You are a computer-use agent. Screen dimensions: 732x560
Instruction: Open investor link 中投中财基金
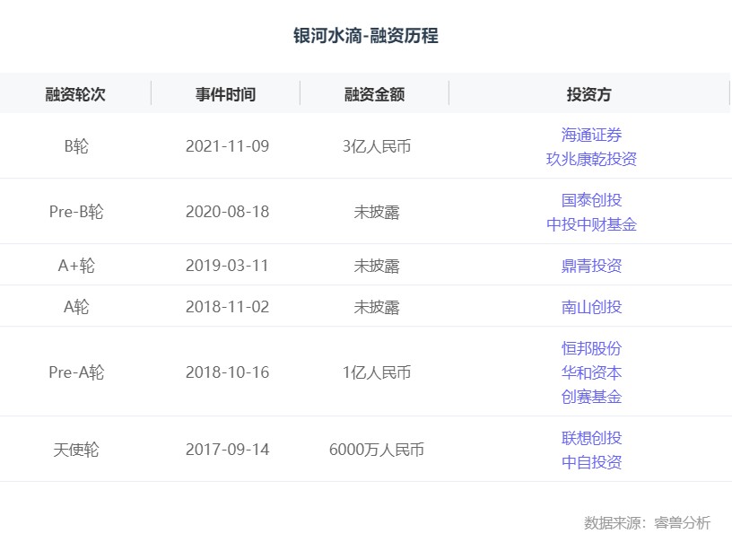tap(591, 224)
